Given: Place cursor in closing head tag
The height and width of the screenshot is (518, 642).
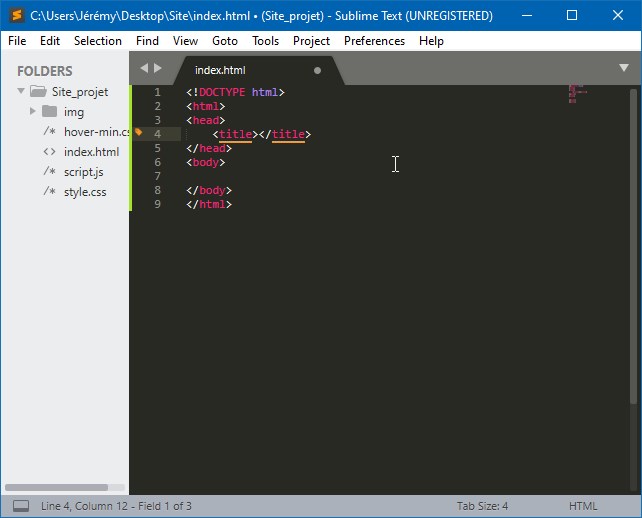Looking at the screenshot, I should tap(209, 148).
